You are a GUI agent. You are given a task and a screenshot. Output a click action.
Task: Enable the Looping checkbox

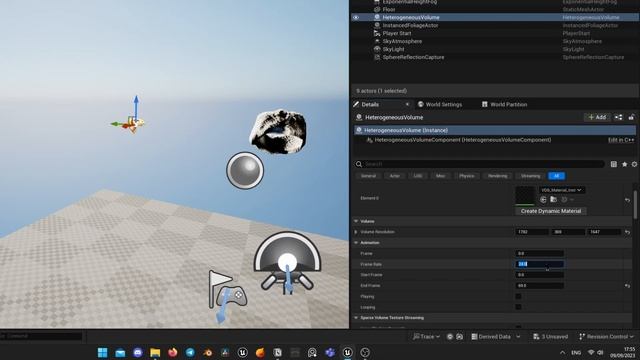518,307
